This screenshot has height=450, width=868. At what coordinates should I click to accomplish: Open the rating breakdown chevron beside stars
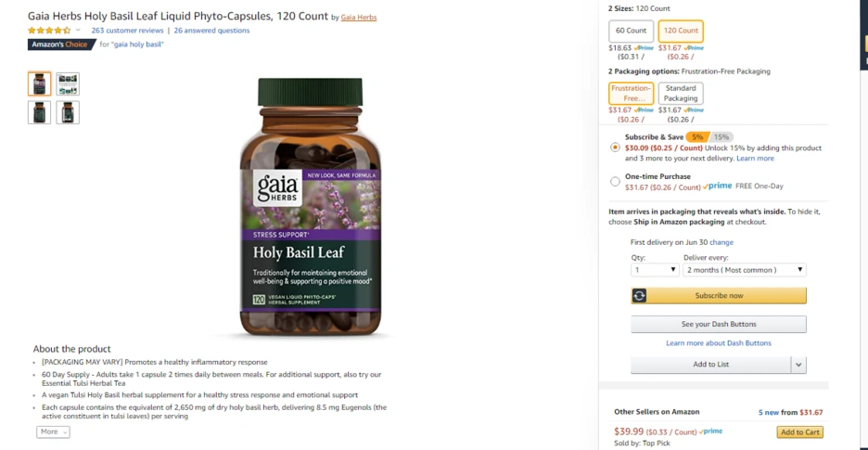(x=78, y=30)
